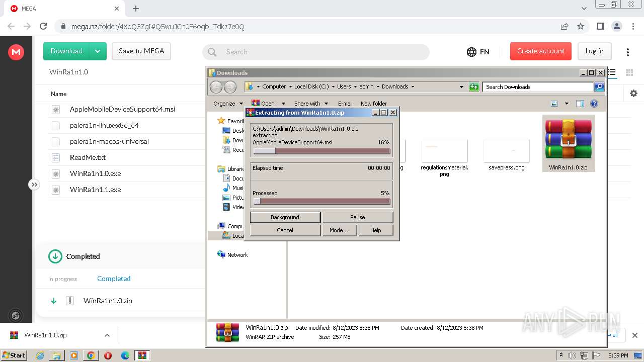The image size is (644, 362).
Task: Open the EN language selector
Action: tap(478, 52)
